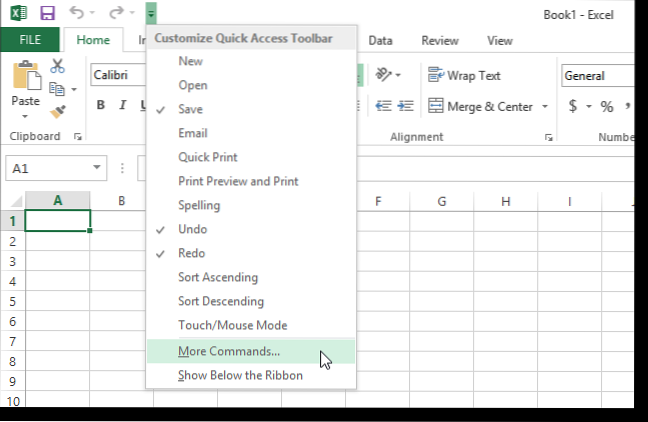Open accounting format dropdown arrow
Image resolution: width=648 pixels, height=422 pixels.
point(589,107)
